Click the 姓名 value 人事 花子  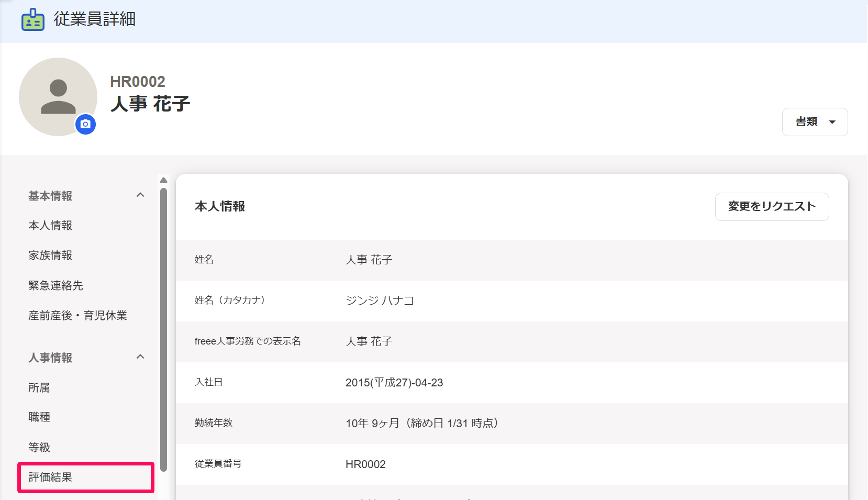369,260
